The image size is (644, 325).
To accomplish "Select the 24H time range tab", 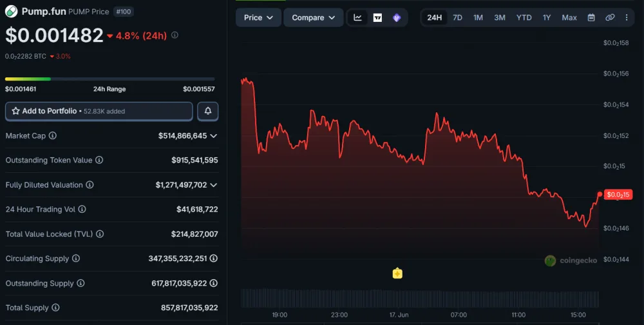I will click(435, 17).
